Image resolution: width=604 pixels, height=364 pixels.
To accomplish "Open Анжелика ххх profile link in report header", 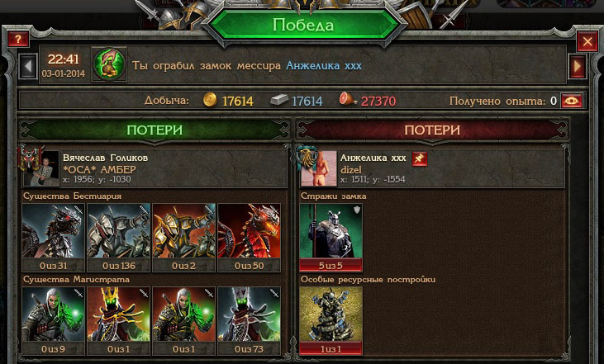I will pos(324,66).
